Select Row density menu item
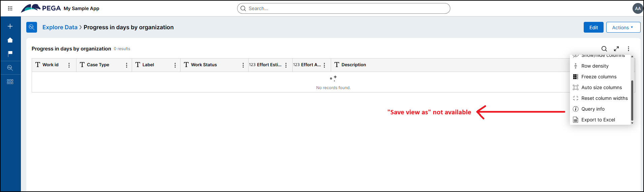The image size is (644, 192). click(600, 66)
